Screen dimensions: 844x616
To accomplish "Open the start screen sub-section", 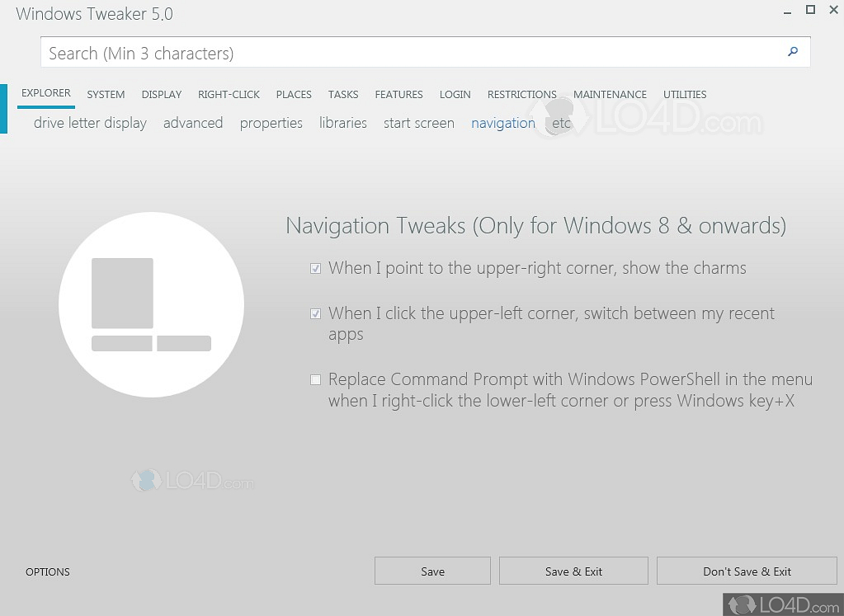I will (418, 123).
